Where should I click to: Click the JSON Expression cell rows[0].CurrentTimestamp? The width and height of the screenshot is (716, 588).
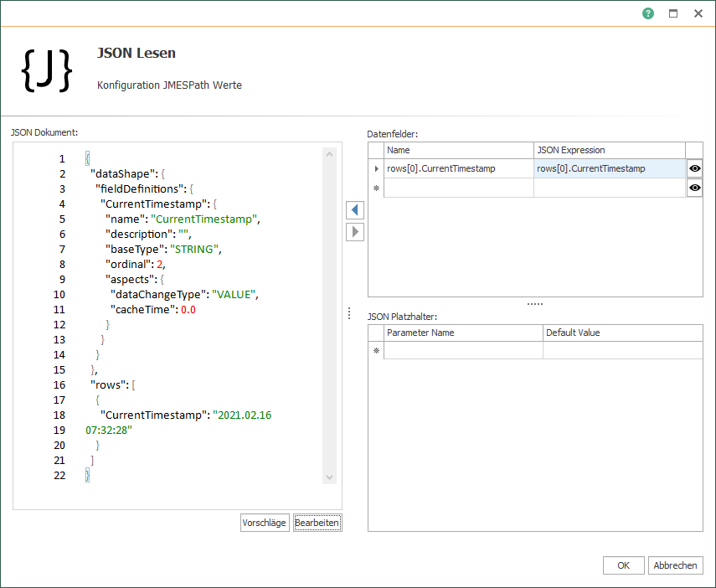click(x=609, y=168)
